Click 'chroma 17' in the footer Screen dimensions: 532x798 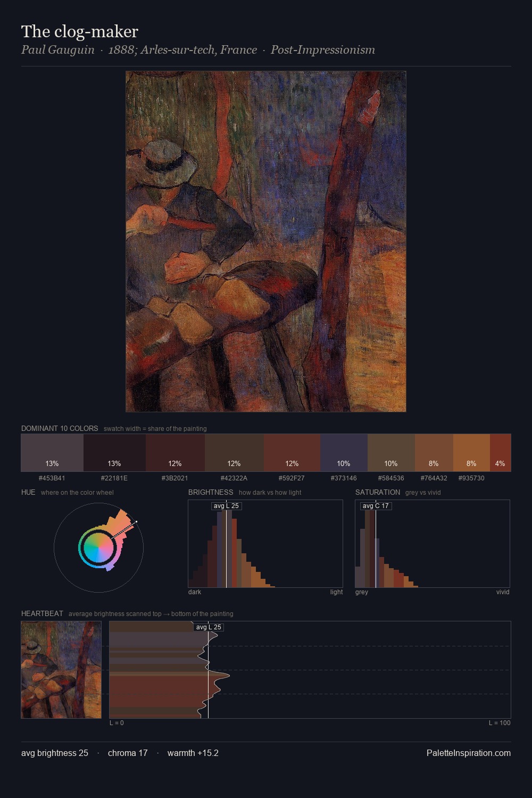click(128, 753)
